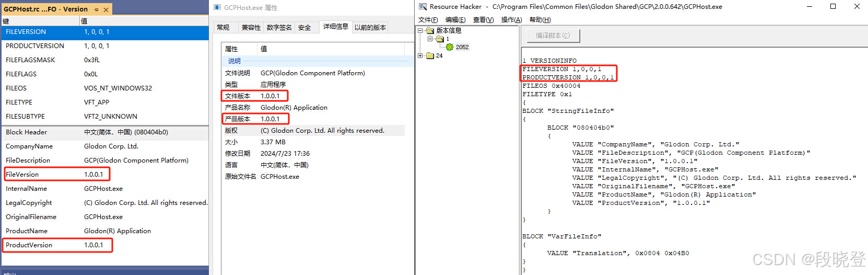Select the ProductName row

pyautogui.click(x=104, y=231)
